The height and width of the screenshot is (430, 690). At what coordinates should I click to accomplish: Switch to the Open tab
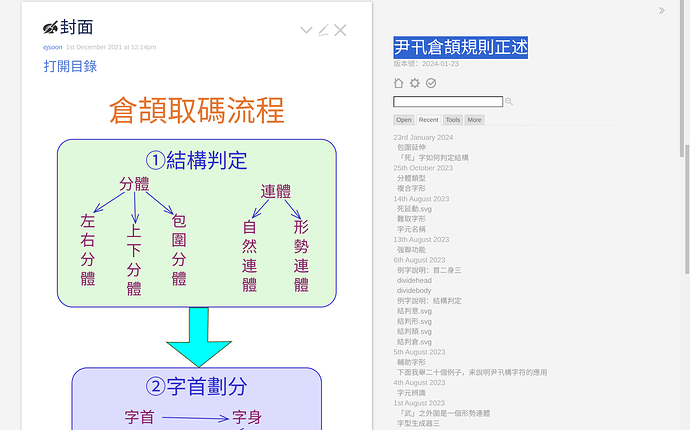404,120
